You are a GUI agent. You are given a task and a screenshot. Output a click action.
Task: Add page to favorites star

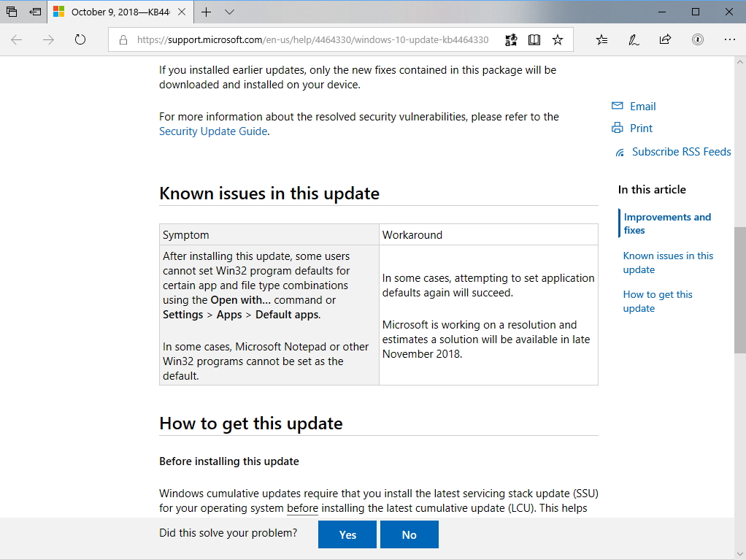pos(558,40)
